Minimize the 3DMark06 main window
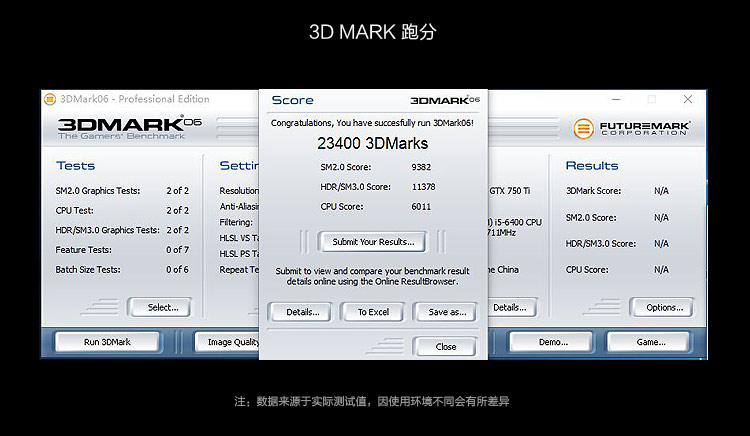This screenshot has width=750, height=436. pos(616,99)
